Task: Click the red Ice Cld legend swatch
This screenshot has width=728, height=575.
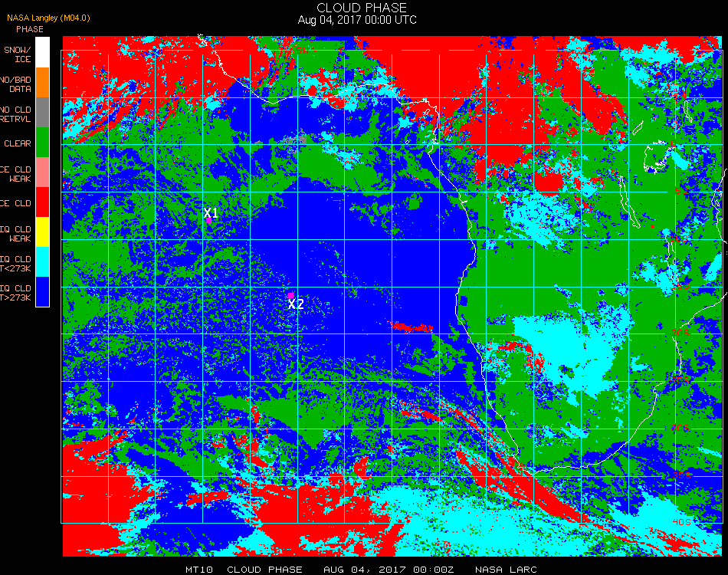Action: (x=42, y=202)
